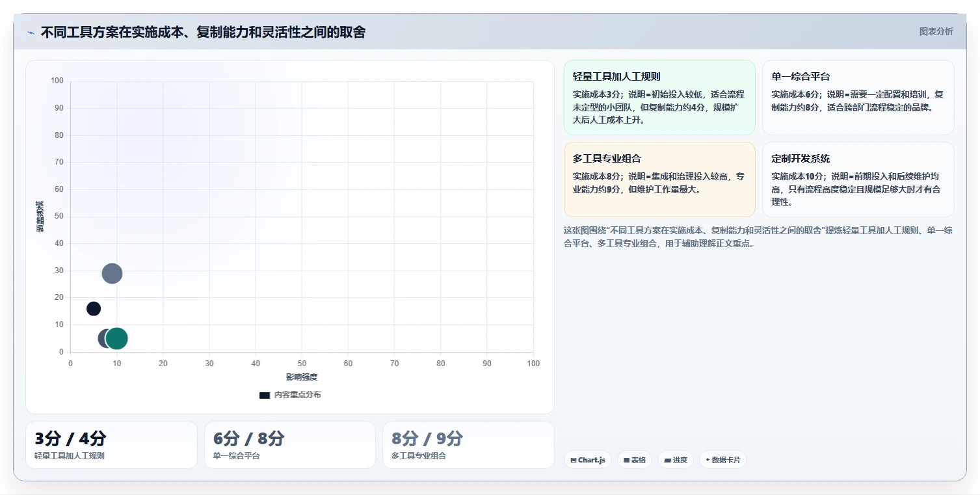
Task: Click the 3分 / 4分 stat value
Action: pos(70,438)
